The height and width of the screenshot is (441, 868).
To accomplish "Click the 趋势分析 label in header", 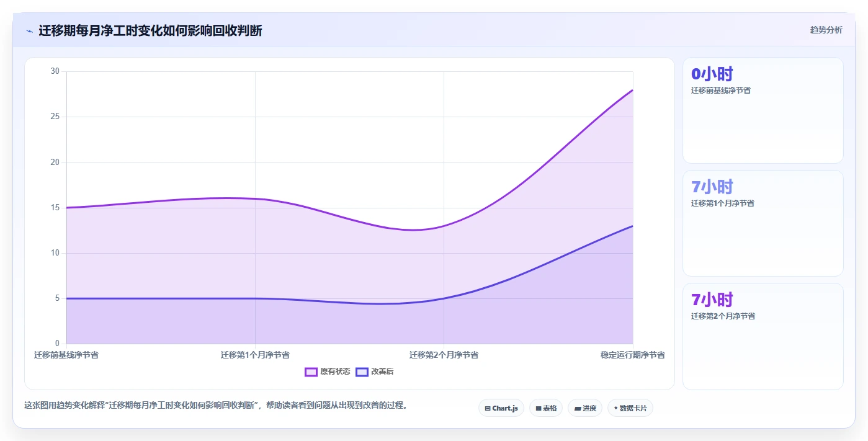I will click(826, 30).
